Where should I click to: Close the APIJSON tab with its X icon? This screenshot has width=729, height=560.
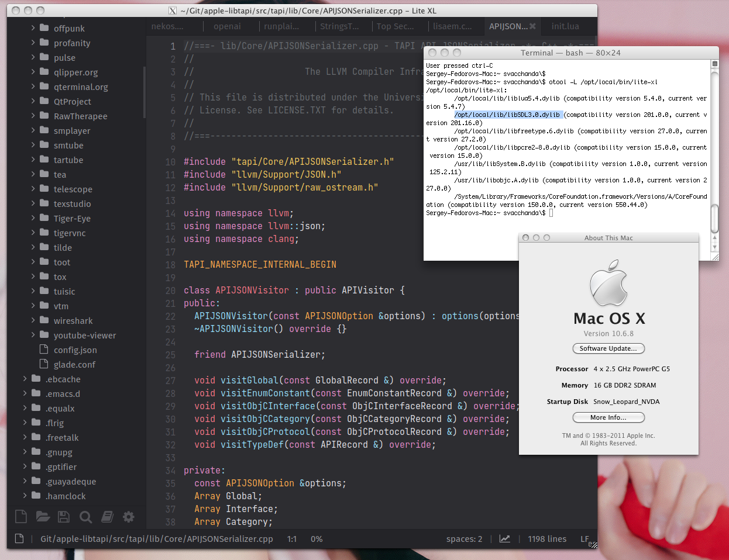(532, 26)
